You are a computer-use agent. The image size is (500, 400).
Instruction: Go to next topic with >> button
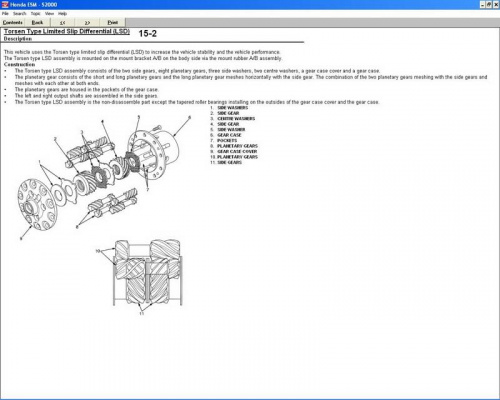(87, 22)
